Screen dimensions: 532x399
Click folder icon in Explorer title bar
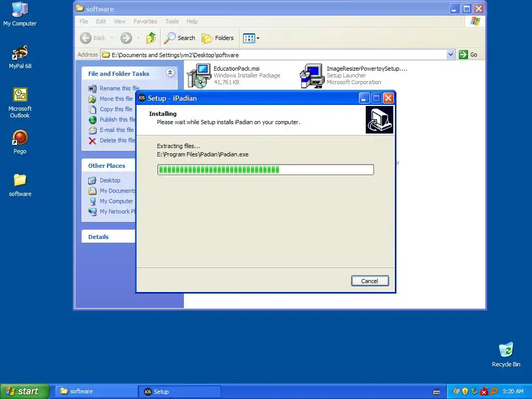(x=80, y=8)
